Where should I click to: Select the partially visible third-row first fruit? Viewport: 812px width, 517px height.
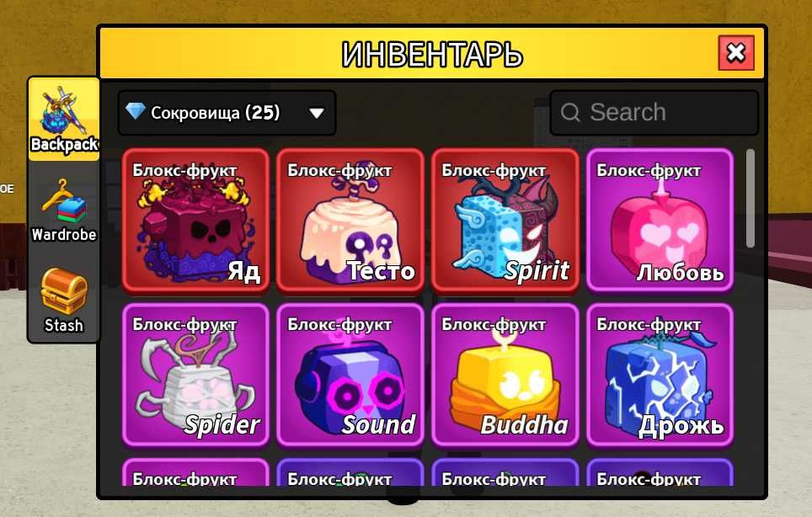click(x=195, y=472)
